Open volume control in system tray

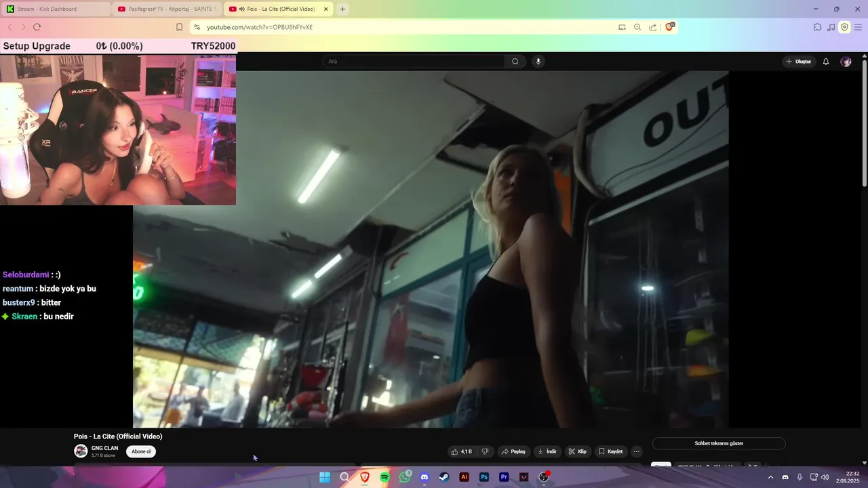pyautogui.click(x=825, y=477)
